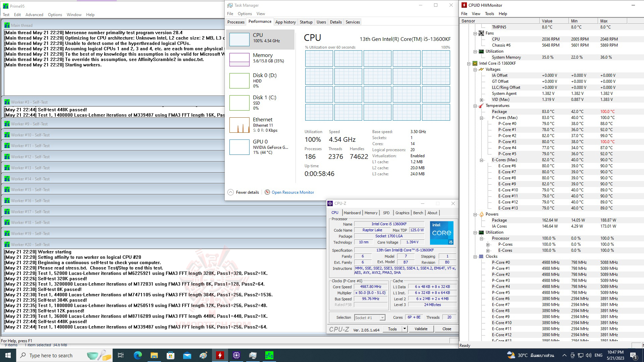644x362 pixels.
Task: Click the Prime95 taskbar icon
Action: [x=269, y=355]
